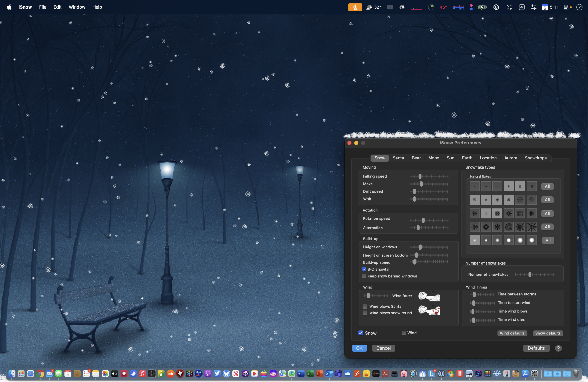The height and width of the screenshot is (382, 588).
Task: Open the iSnow snowflake icon in Dock
Action: (497, 373)
